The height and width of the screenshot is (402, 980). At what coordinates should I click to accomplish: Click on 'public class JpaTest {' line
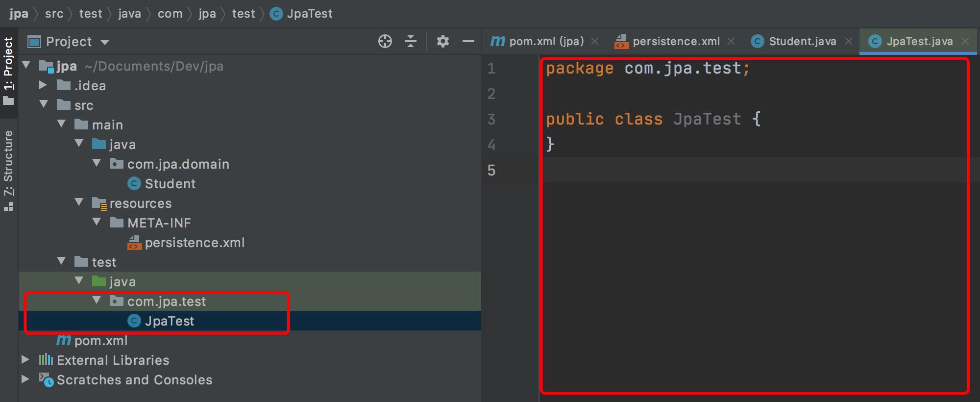[654, 119]
